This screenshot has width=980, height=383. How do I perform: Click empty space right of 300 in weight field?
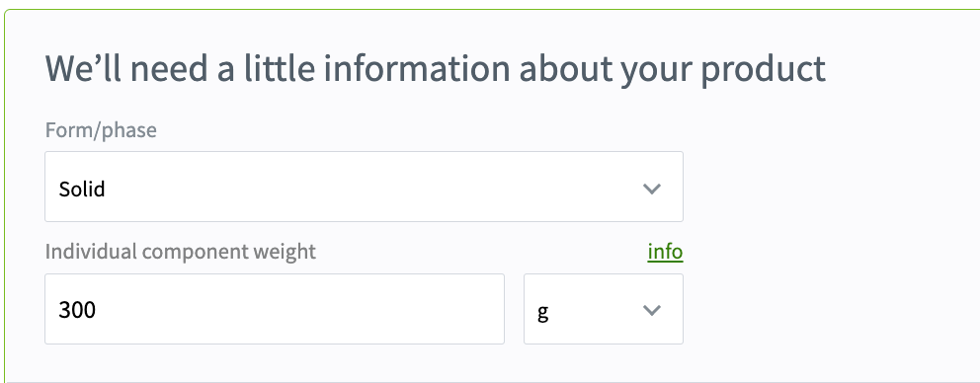click(x=300, y=309)
